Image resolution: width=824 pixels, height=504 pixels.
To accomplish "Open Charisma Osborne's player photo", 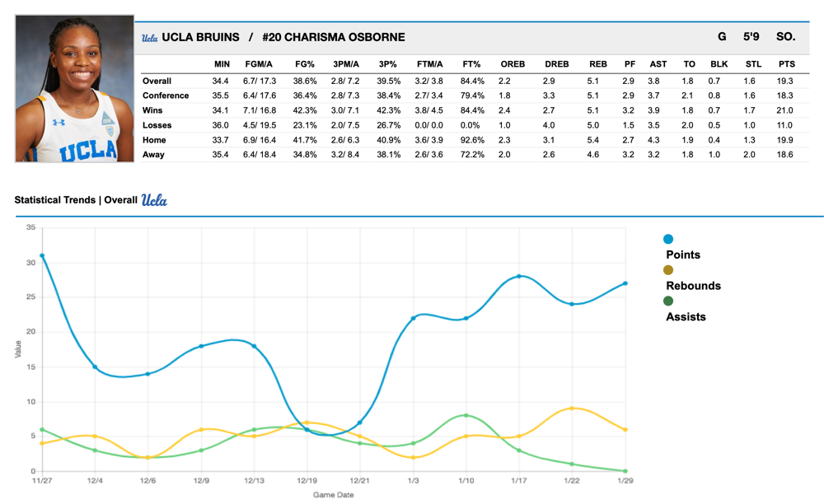I will 75,88.
